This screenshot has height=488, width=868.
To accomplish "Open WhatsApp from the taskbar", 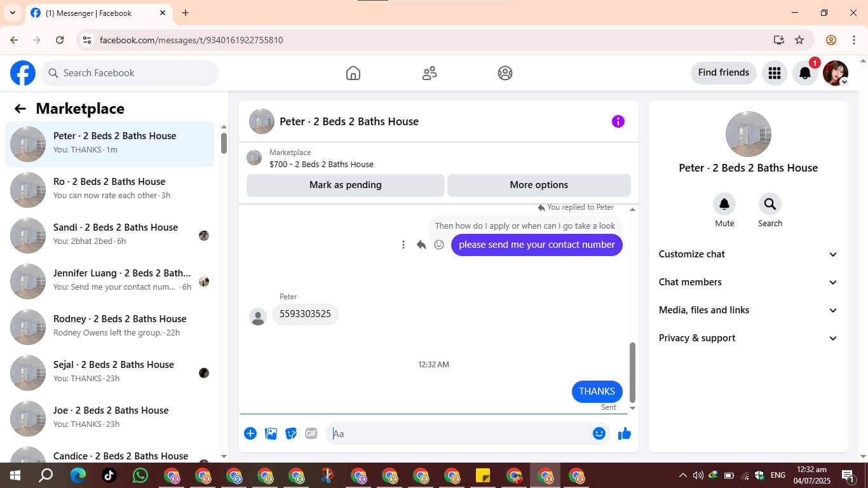I will (x=140, y=475).
